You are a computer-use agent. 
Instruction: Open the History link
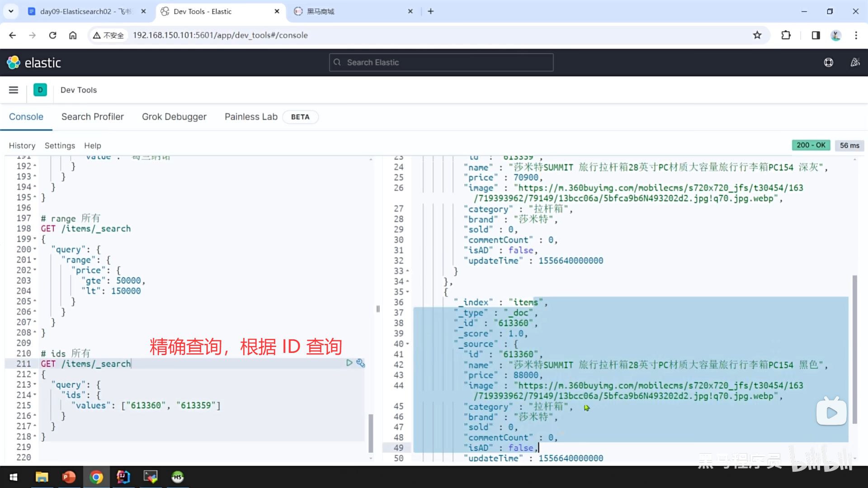pos(22,145)
